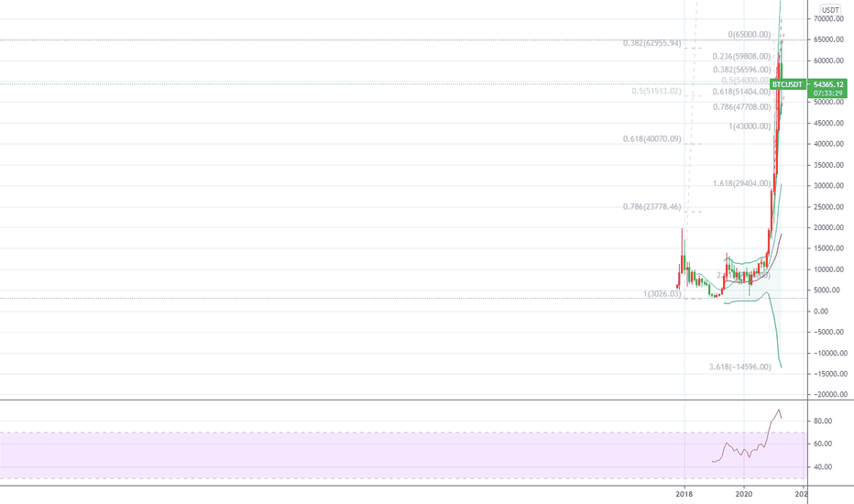Click the 2020 time axis label

tap(744, 494)
